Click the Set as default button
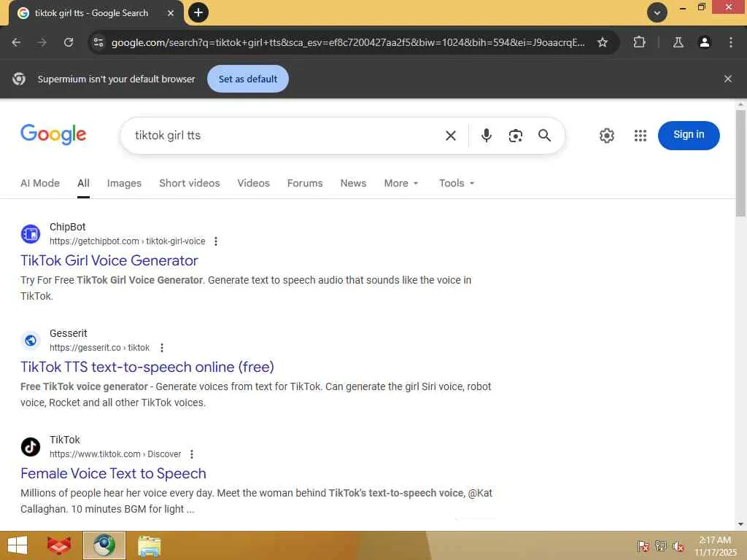This screenshot has height=560, width=747. click(248, 79)
